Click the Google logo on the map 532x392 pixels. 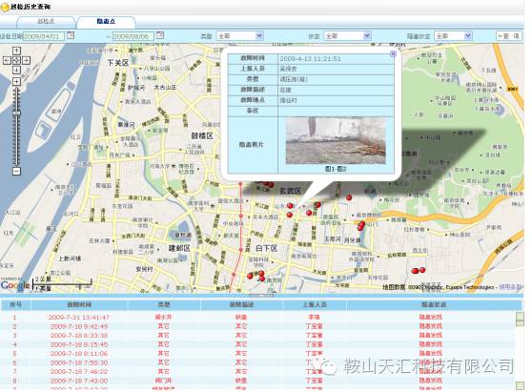coord(15,285)
